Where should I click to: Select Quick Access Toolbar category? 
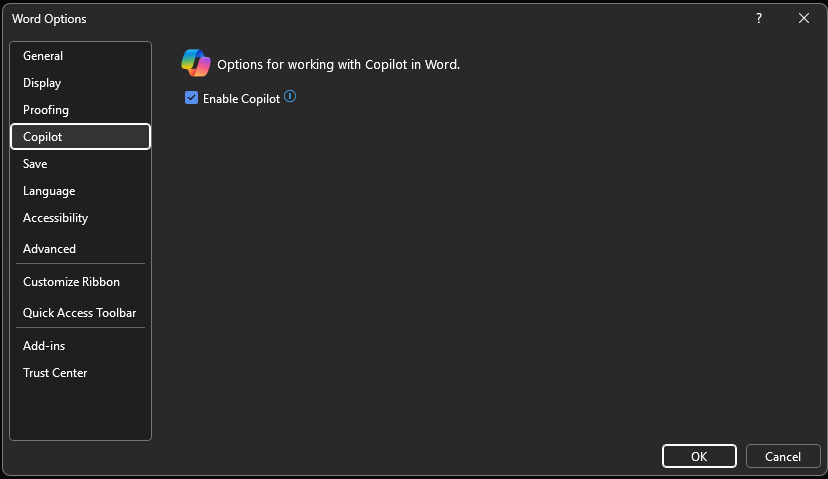click(80, 313)
